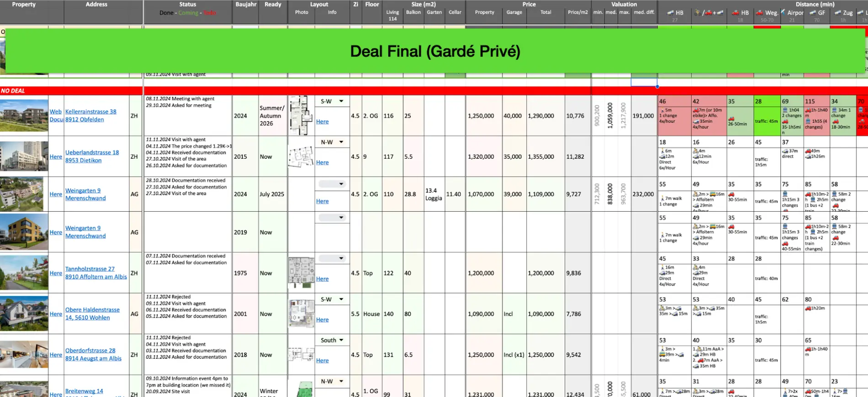Click the layout 'Here' link for Obere Haldenstrasse
This screenshot has height=397, width=868.
point(323,320)
